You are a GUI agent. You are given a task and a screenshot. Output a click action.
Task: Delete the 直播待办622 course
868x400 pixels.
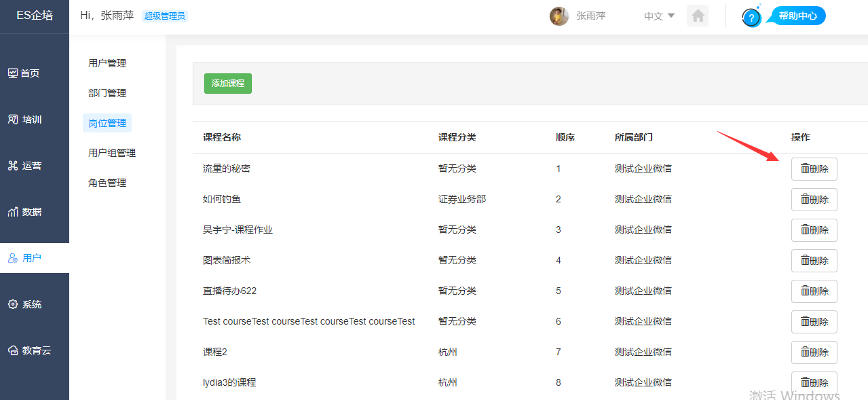[x=814, y=291]
